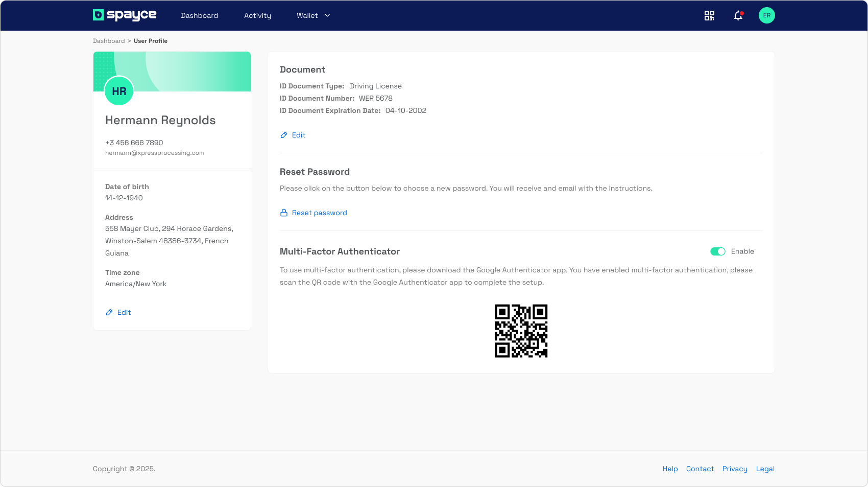Expand the Wallet dropdown chevron

[327, 15]
